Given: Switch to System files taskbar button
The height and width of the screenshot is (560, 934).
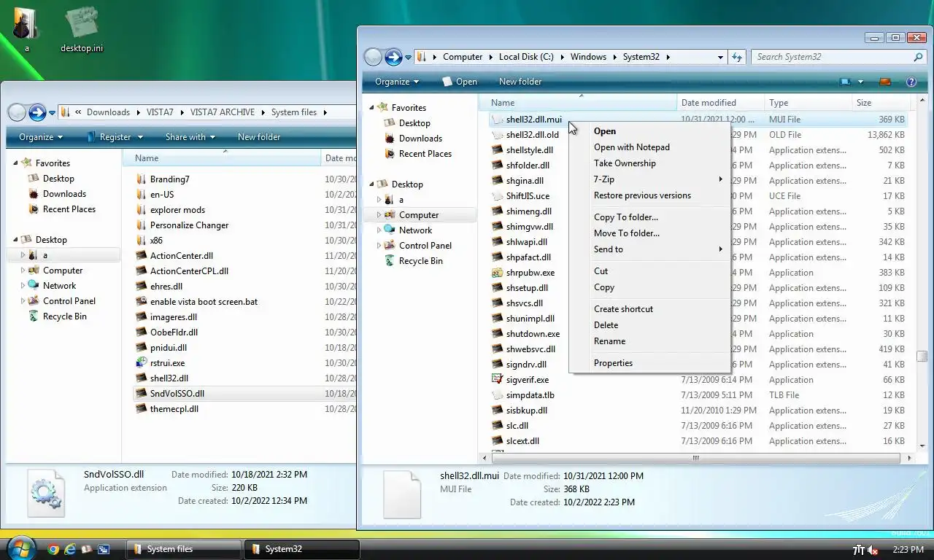Looking at the screenshot, I should point(184,549).
